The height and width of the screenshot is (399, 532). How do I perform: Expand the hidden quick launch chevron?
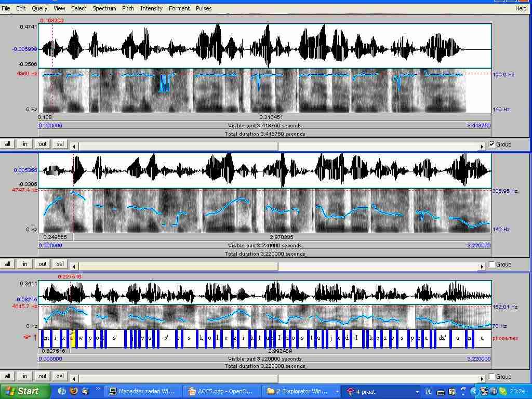pyautogui.click(x=98, y=389)
